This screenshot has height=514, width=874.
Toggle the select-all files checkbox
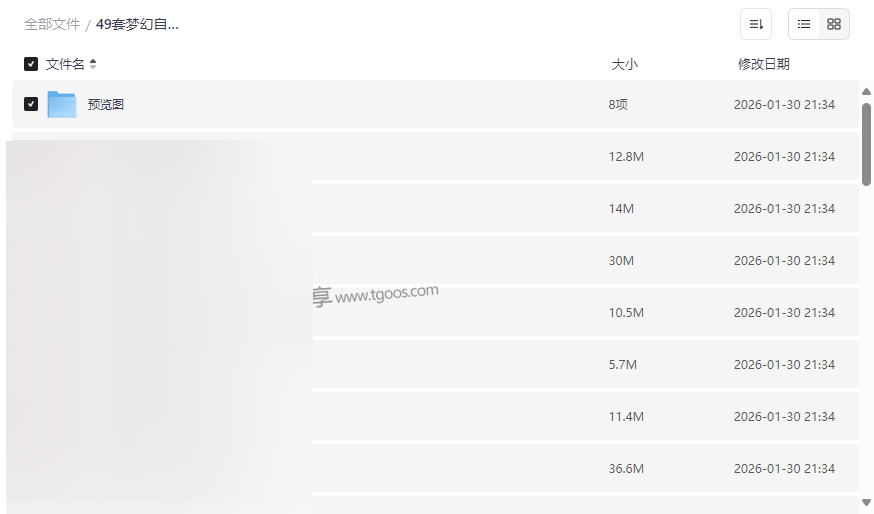[31, 64]
